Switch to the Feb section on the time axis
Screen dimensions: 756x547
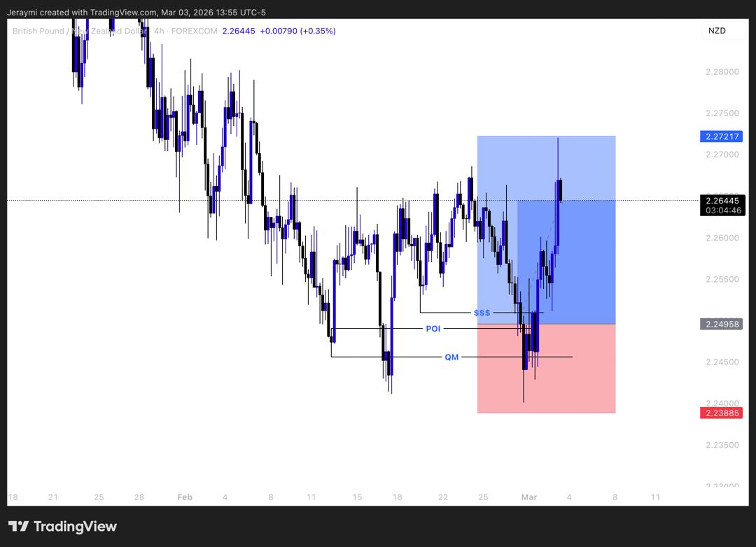click(x=185, y=497)
